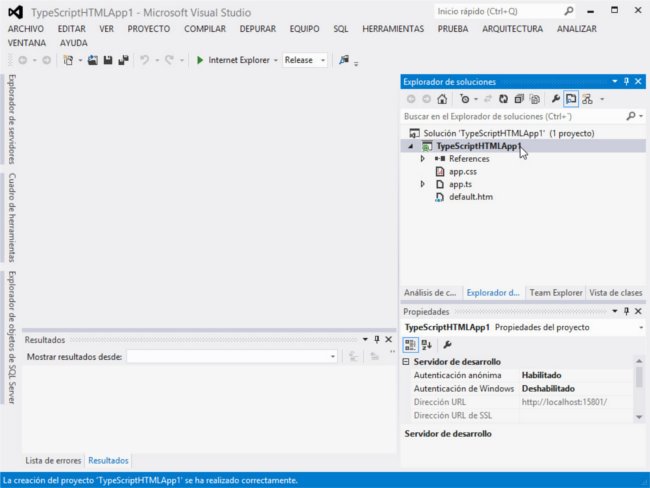Switch to the Vista de clases tab
The height and width of the screenshot is (488, 650).
(616, 293)
